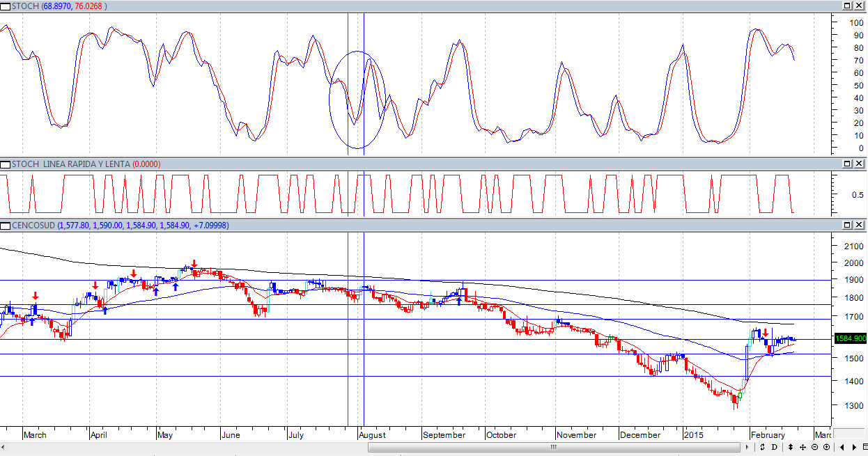
Task: Zoom out with the minus magnifier icon
Action: click(815, 447)
